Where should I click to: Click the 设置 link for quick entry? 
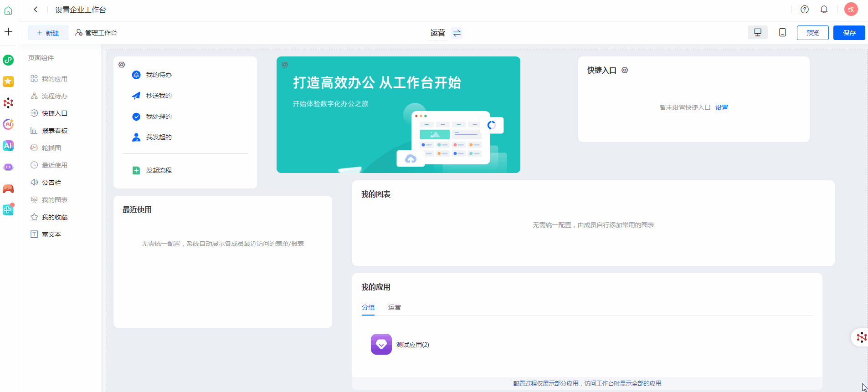(722, 107)
